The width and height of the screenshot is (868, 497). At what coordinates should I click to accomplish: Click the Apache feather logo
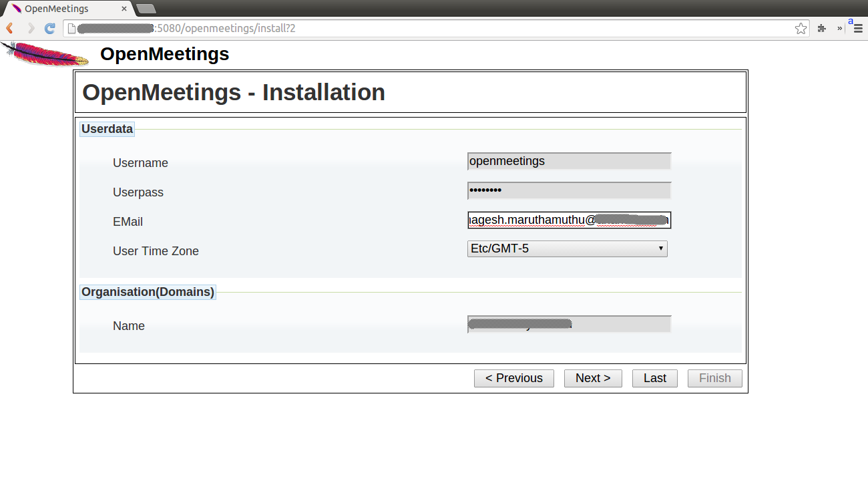point(45,54)
